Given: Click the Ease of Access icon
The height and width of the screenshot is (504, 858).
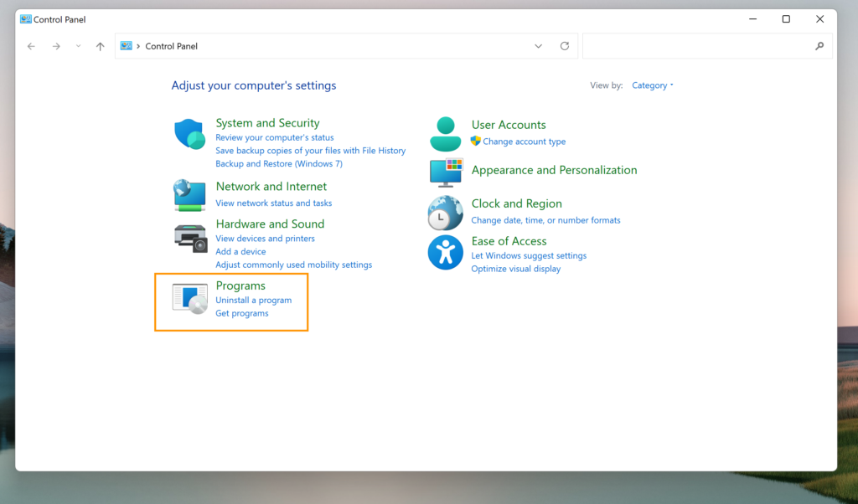Looking at the screenshot, I should tap(445, 252).
